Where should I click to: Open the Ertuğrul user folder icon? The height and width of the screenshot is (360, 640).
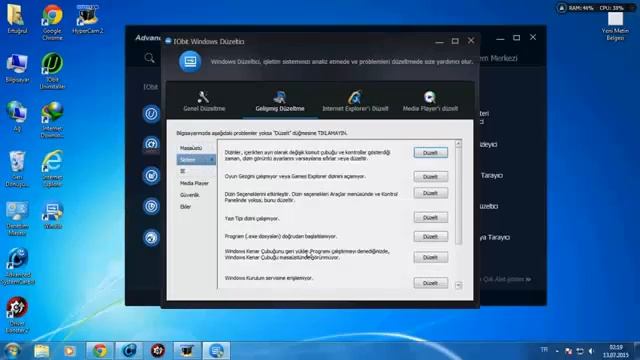click(x=17, y=19)
